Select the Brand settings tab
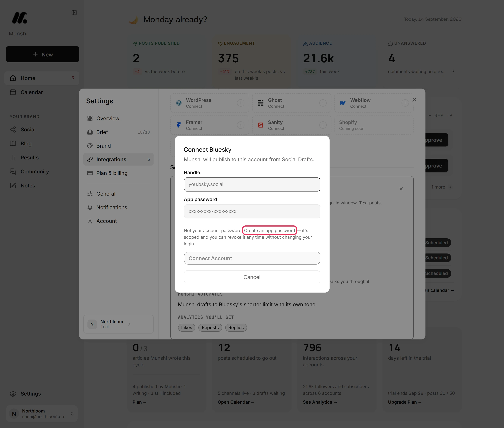The height and width of the screenshot is (428, 504). click(118, 146)
